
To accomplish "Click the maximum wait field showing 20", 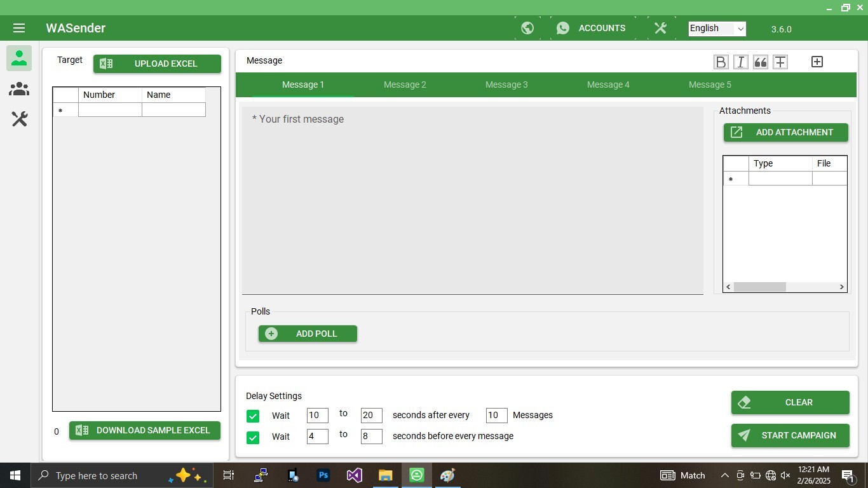I will tap(371, 416).
